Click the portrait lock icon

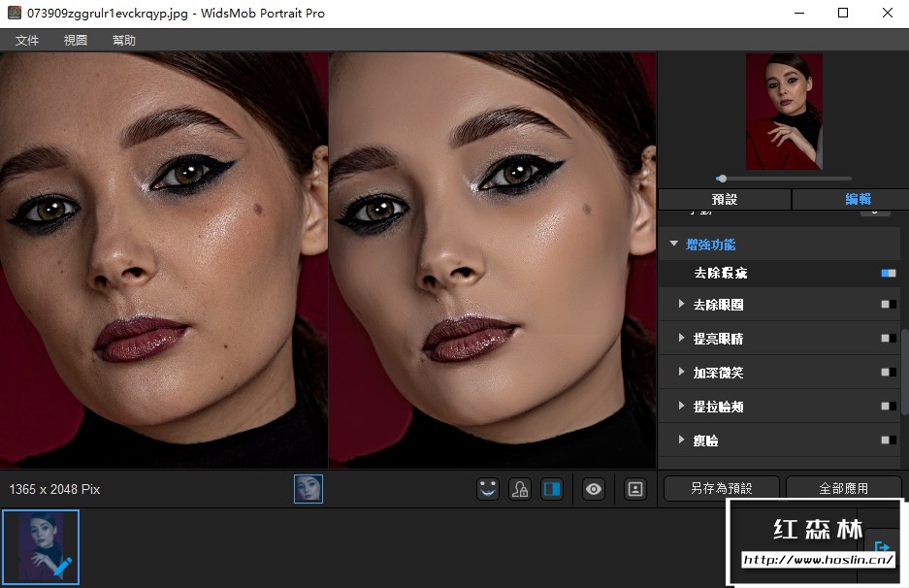[x=519, y=489]
